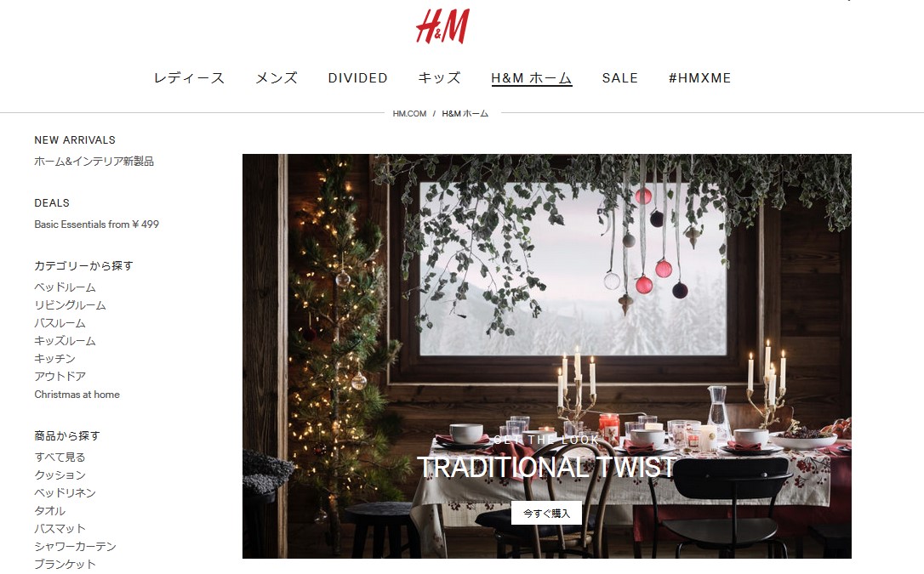Click the HM.COM breadcrumb link
924x574 pixels.
point(409,114)
